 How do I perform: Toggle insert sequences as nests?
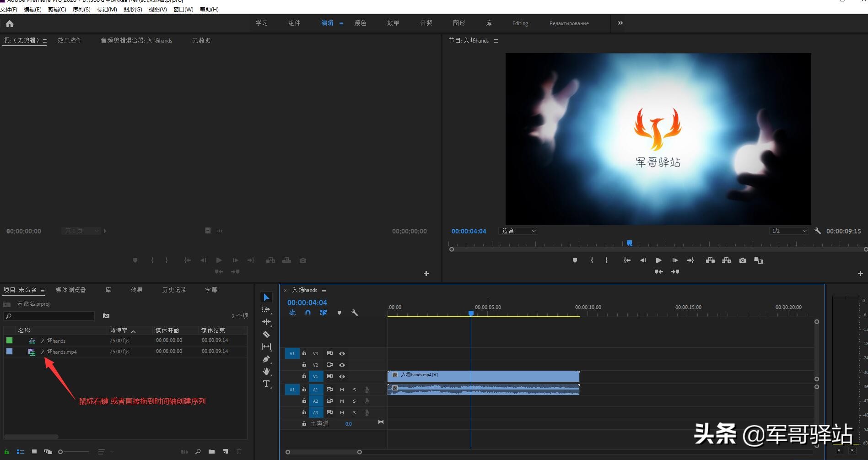pyautogui.click(x=292, y=313)
